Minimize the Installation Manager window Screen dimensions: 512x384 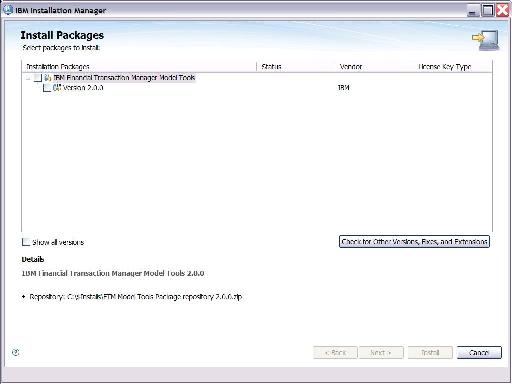[472, 11]
